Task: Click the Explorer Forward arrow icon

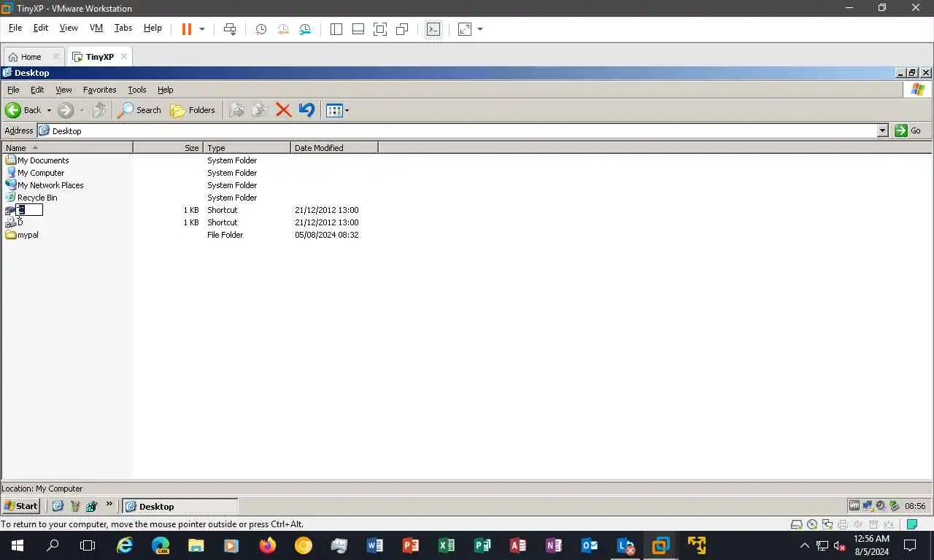Action: click(x=66, y=110)
